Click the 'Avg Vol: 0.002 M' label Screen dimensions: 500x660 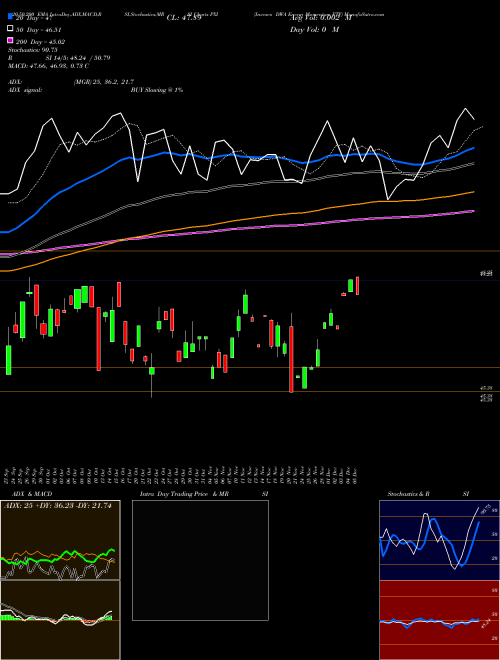point(321,18)
